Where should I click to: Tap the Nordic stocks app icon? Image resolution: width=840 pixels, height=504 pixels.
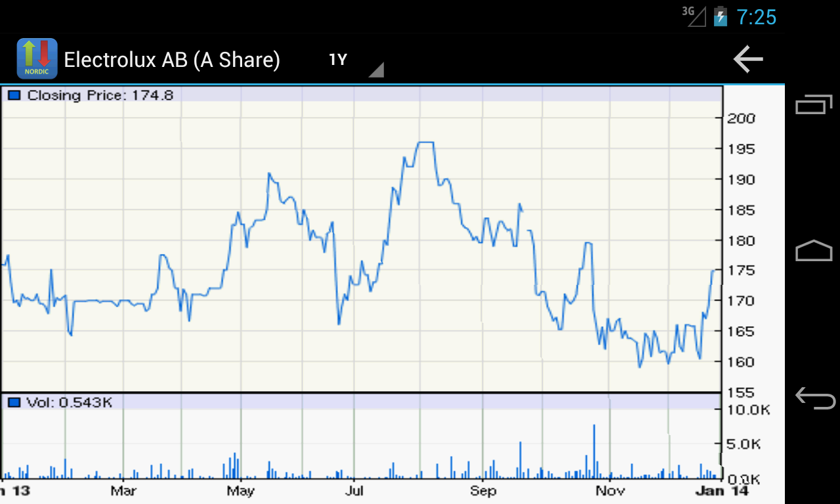(37, 59)
